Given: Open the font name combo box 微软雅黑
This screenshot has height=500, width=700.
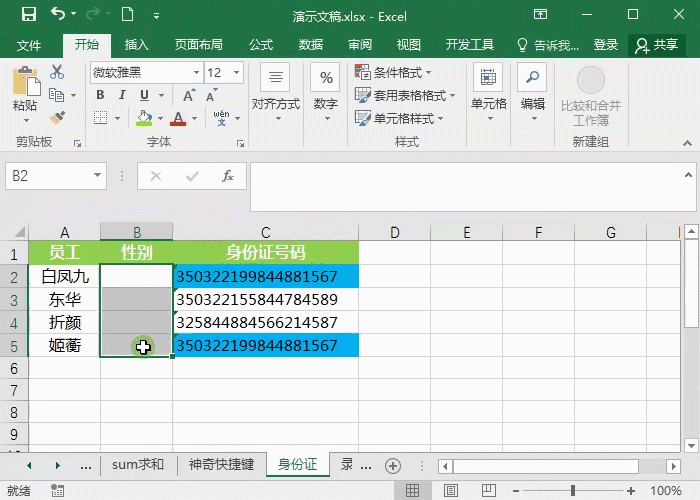Looking at the screenshot, I should coord(146,72).
